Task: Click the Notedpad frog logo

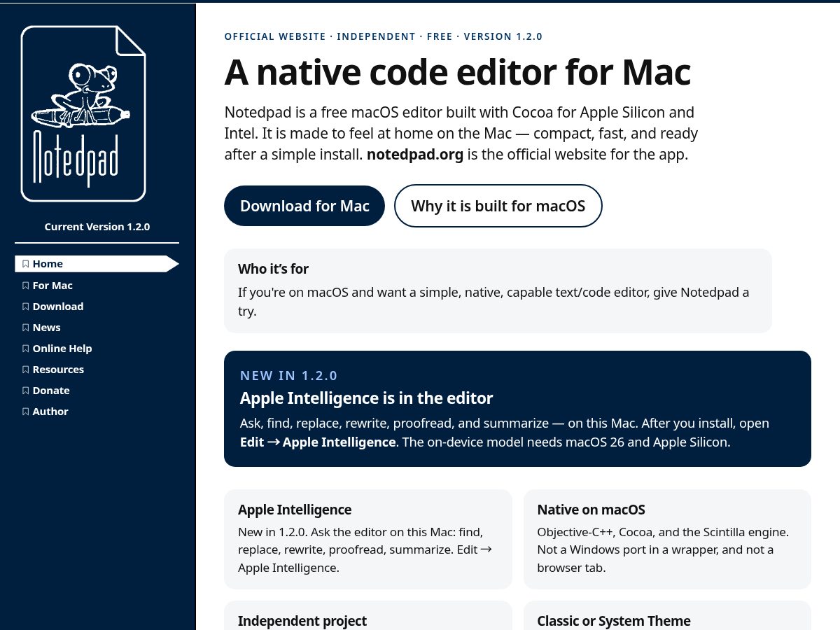Action: 83,113
